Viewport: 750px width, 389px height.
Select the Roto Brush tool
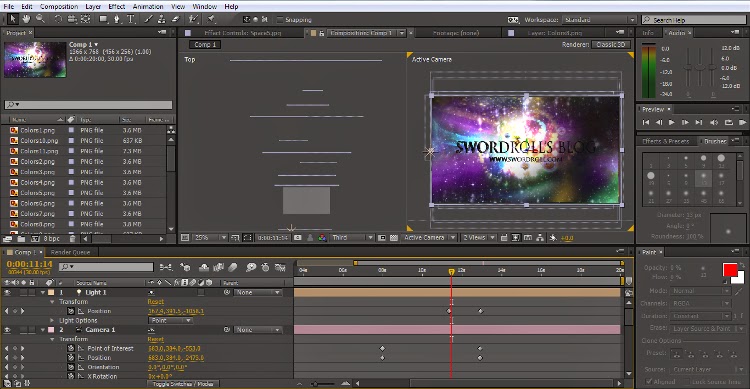coord(193,19)
